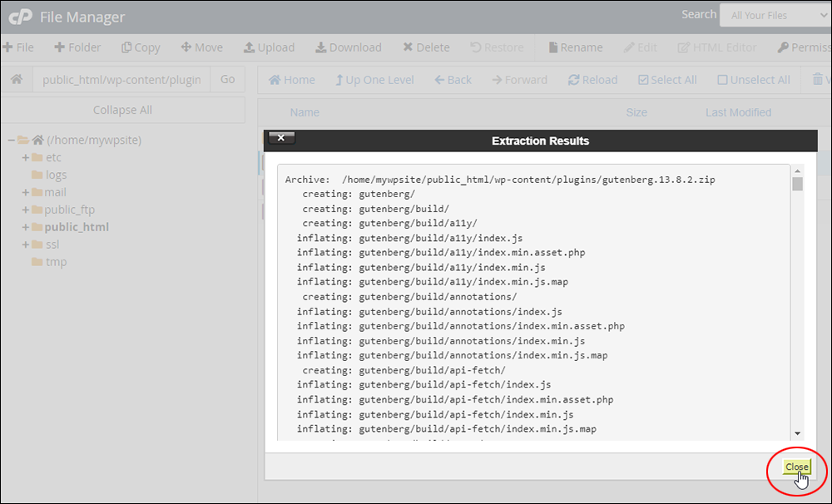The width and height of the screenshot is (832, 504).
Task: Go to Home in navigation bar
Action: pos(292,80)
